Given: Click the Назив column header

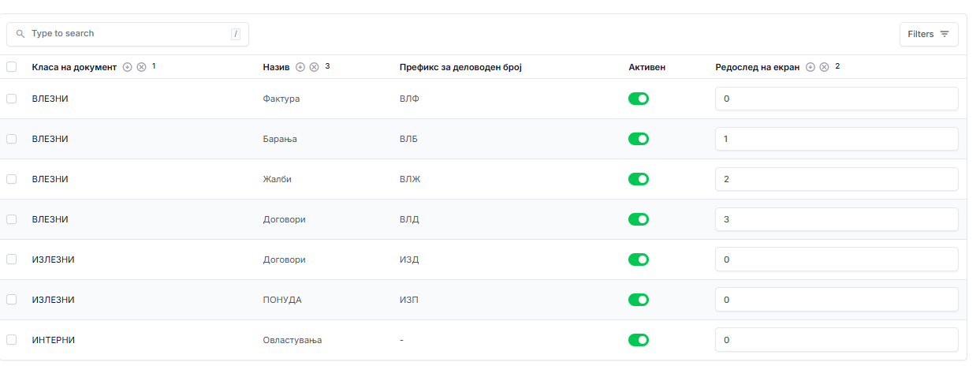Looking at the screenshot, I should [277, 67].
